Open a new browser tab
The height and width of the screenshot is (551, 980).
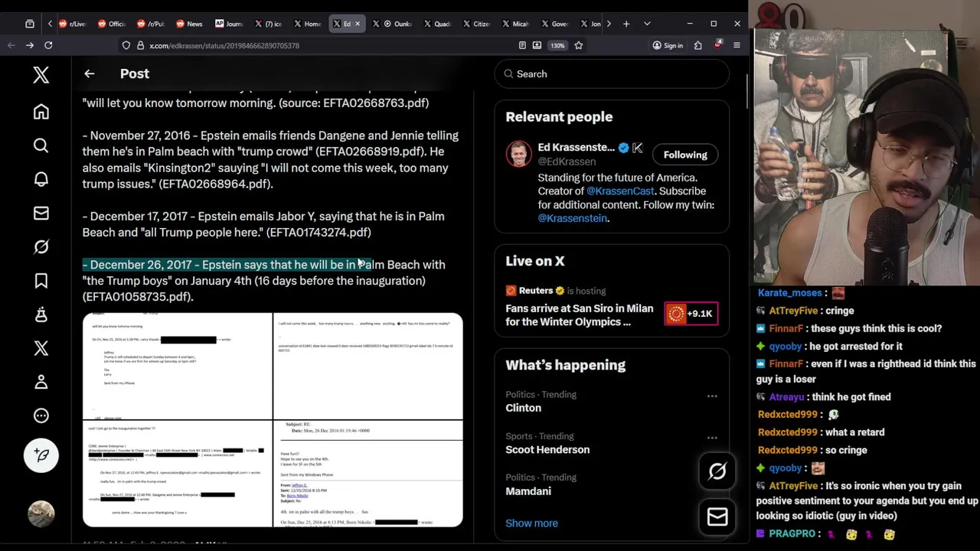coord(626,24)
